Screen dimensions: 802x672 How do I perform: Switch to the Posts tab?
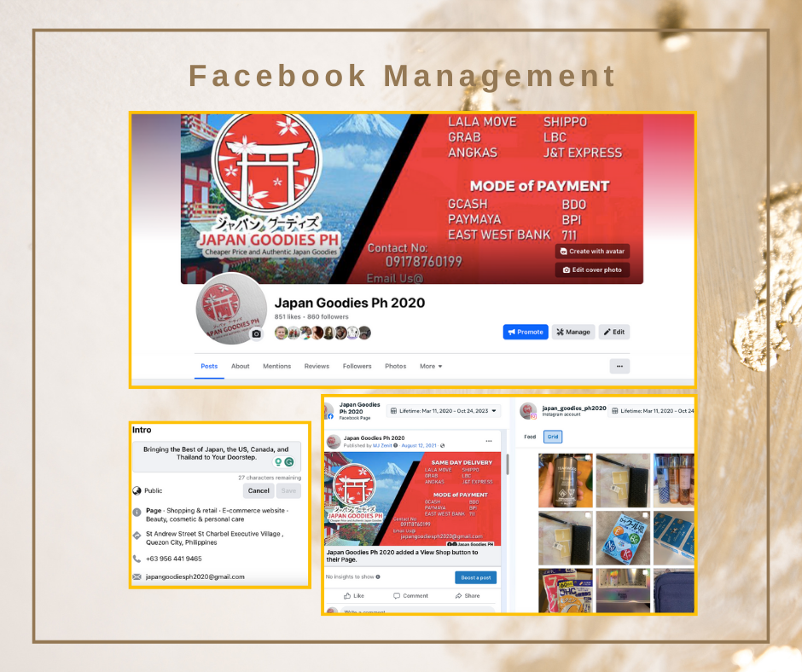[209, 366]
